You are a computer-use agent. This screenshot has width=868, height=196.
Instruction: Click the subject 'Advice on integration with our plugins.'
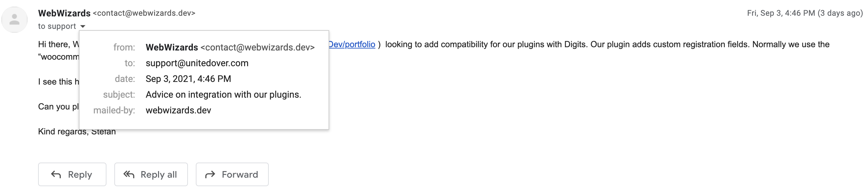pyautogui.click(x=223, y=95)
